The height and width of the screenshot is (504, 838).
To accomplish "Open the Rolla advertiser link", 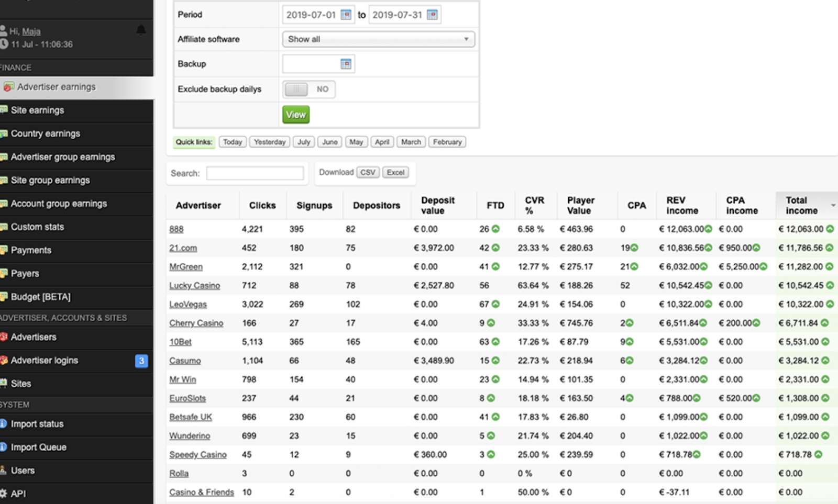I will (179, 474).
